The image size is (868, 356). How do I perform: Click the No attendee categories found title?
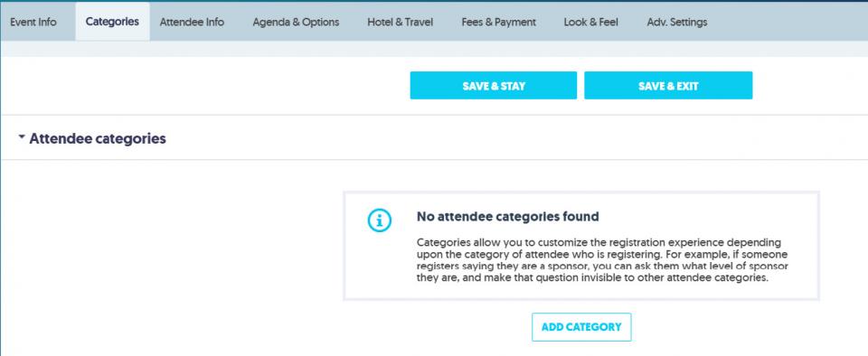507,217
